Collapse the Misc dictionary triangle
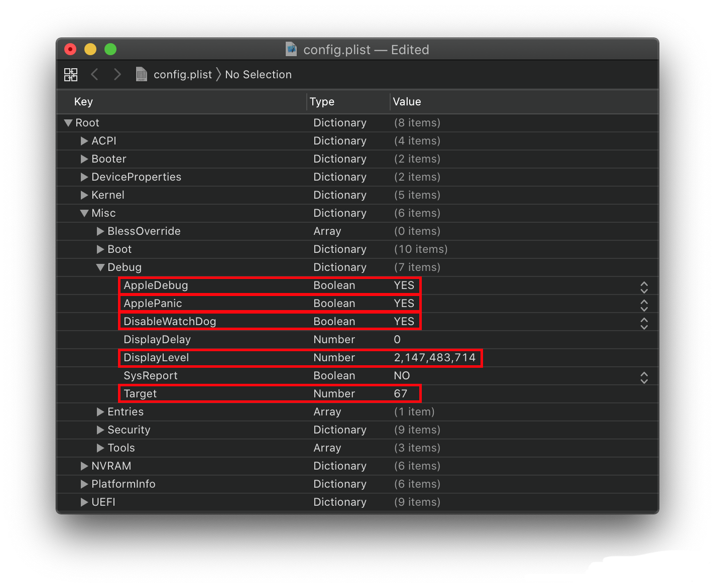Image resolution: width=715 pixels, height=588 pixels. 84,213
